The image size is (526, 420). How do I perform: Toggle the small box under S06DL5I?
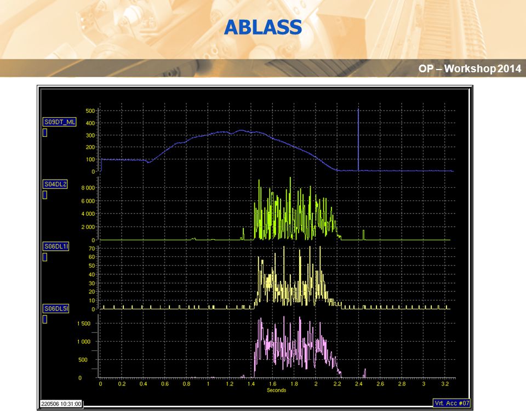click(45, 319)
